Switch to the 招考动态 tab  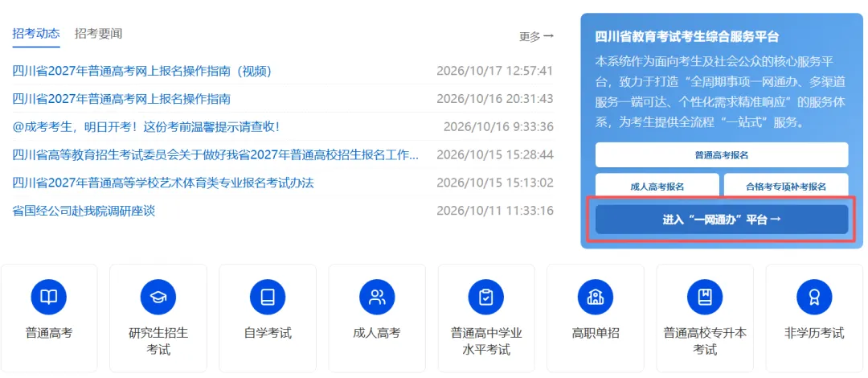(36, 33)
